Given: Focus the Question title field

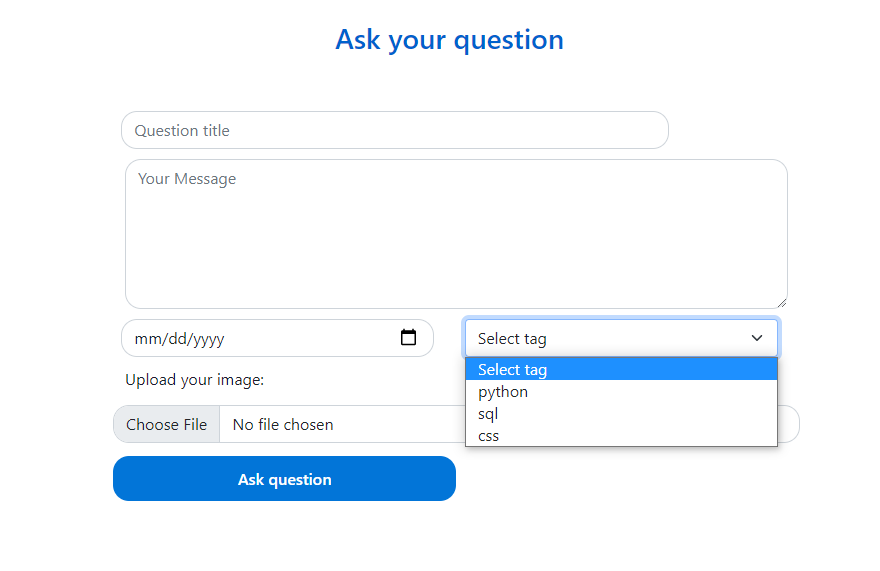Looking at the screenshot, I should [x=394, y=130].
